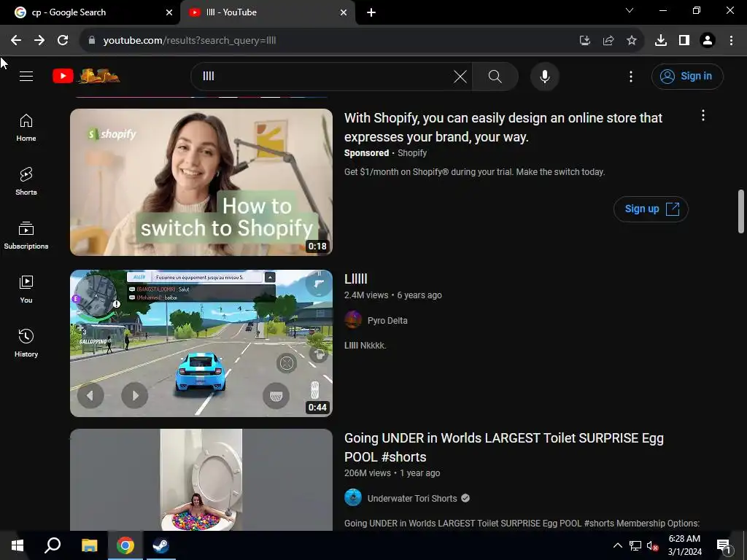Image resolution: width=747 pixels, height=560 pixels.
Task: Click the muted volume tray icon
Action: (653, 545)
